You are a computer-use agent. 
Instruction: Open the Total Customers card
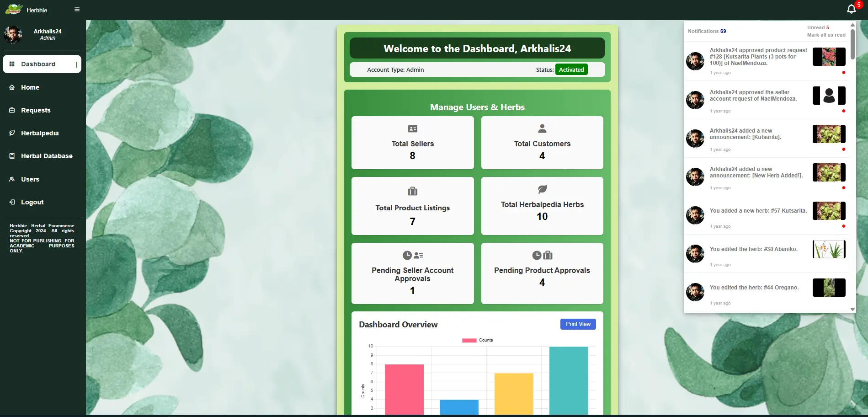coord(542,143)
